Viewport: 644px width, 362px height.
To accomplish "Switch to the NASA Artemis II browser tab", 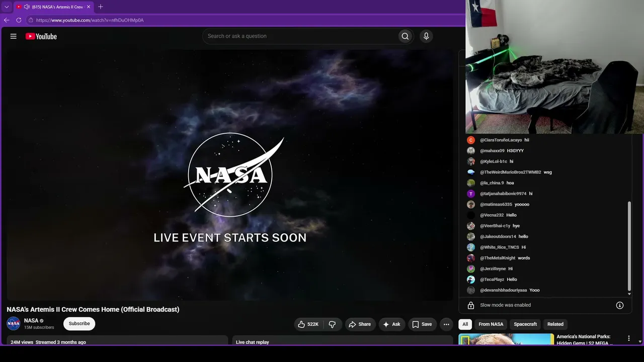I will click(53, 7).
